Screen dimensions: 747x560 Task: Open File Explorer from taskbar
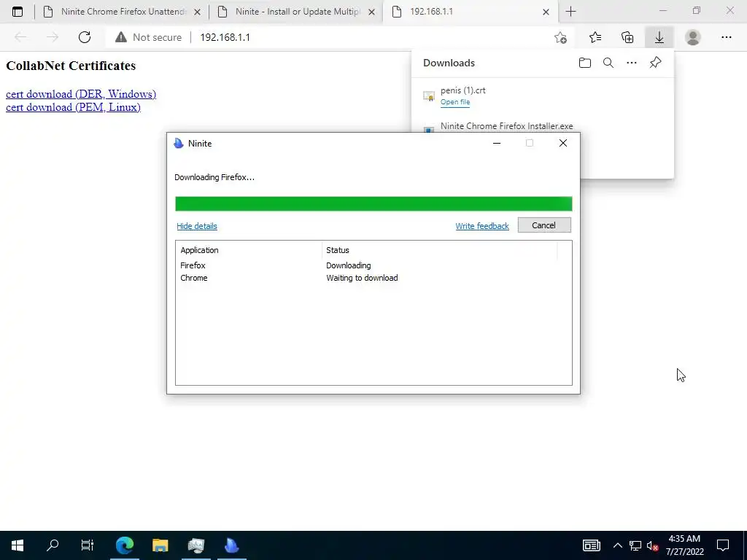click(x=160, y=545)
